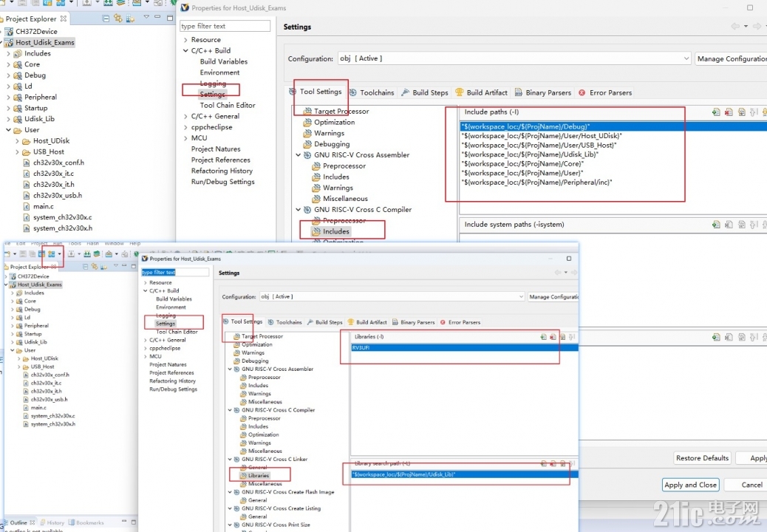Click the project settings toolbar icon in the lower window
This screenshot has width=767, height=532.
(x=52, y=253)
